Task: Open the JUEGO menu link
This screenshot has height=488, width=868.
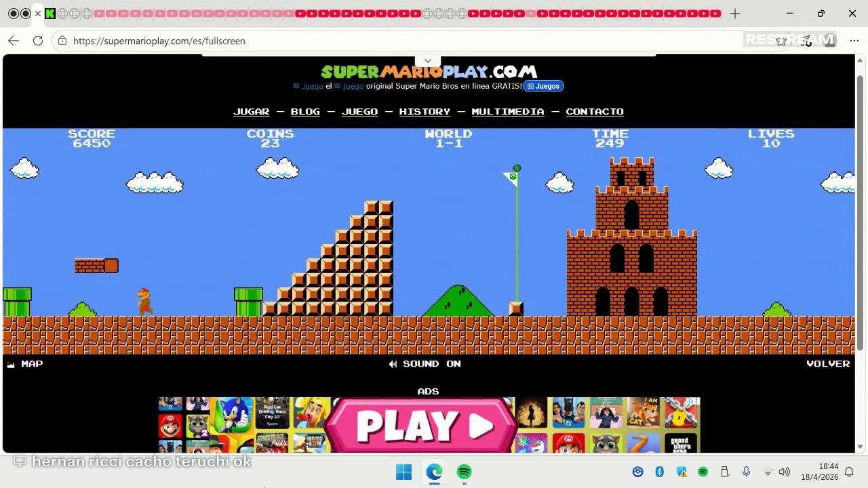Action: [x=359, y=112]
